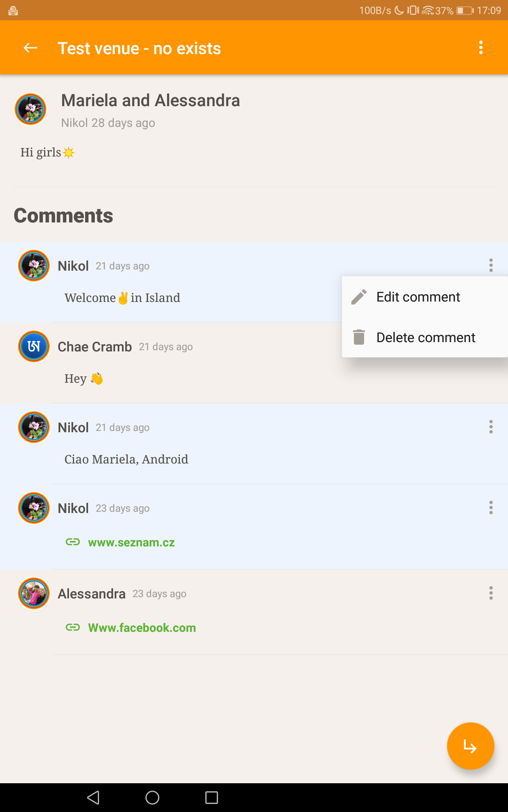Choose Delete comment in popup menu
508x812 pixels.
coord(425,337)
